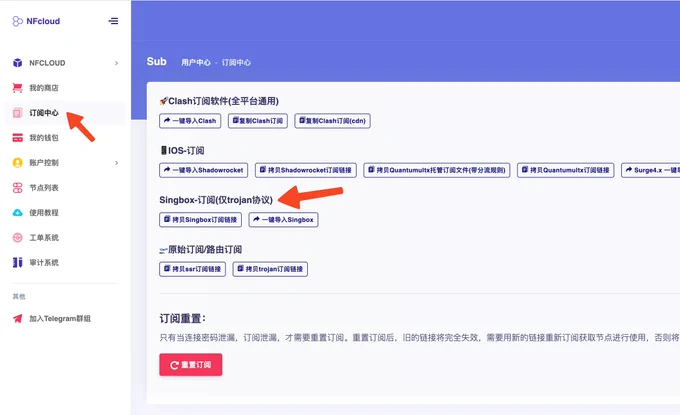Open 节点列表 menu item
680x415 pixels.
65,188
